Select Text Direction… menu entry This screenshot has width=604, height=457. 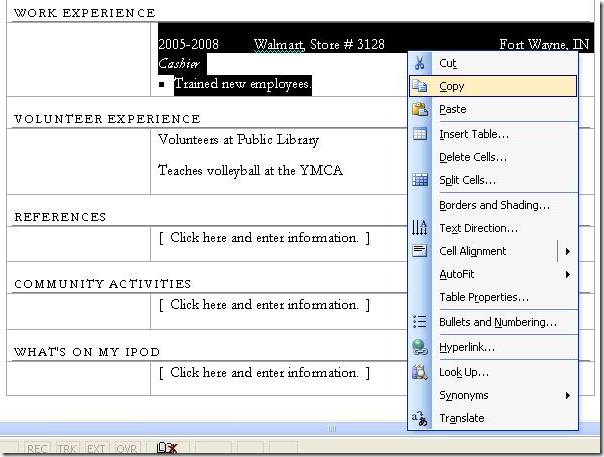[493, 228]
